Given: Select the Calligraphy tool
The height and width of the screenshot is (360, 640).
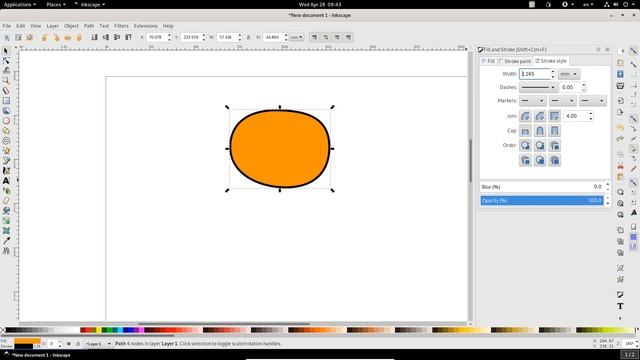Looking at the screenshot, I should [x=6, y=171].
